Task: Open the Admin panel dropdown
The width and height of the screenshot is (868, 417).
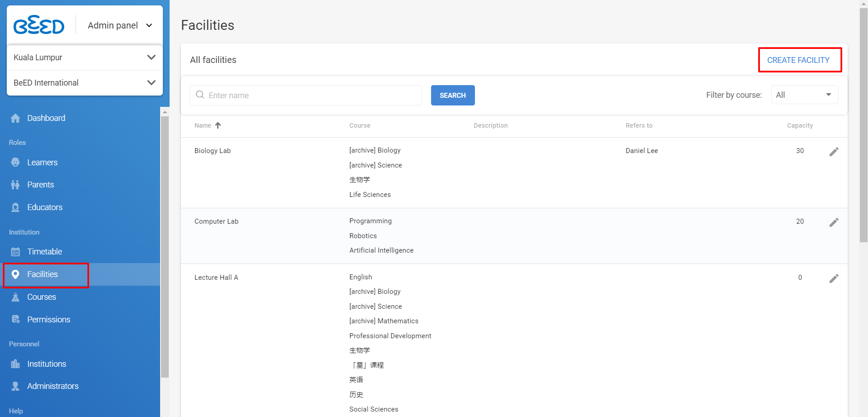Action: click(120, 25)
